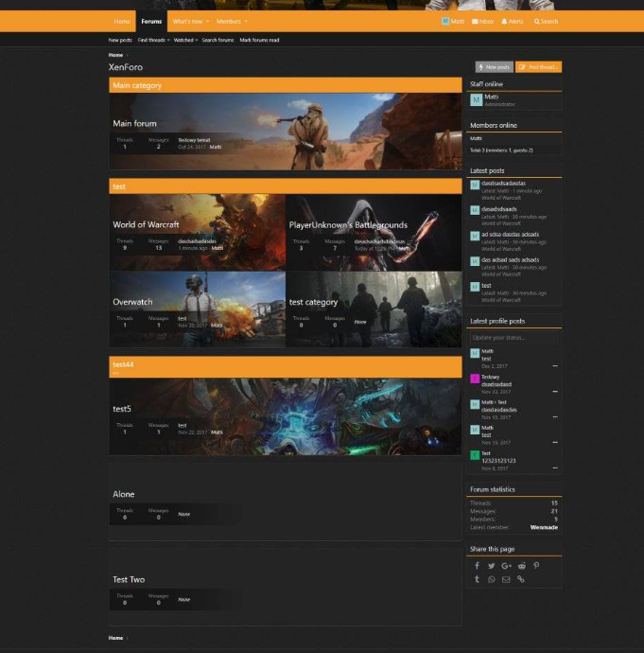Image resolution: width=644 pixels, height=653 pixels.
Task: Open Main forum title
Action: (x=134, y=124)
